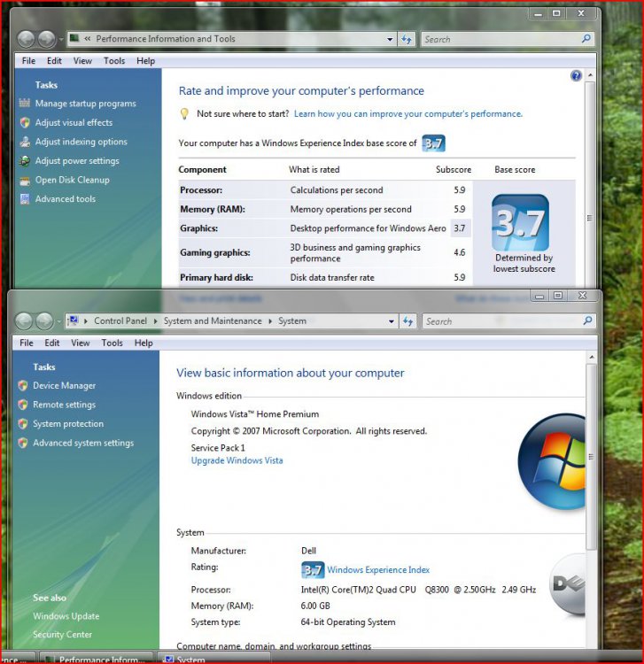Click search magnifier in System window
The width and height of the screenshot is (644, 664).
(x=587, y=320)
